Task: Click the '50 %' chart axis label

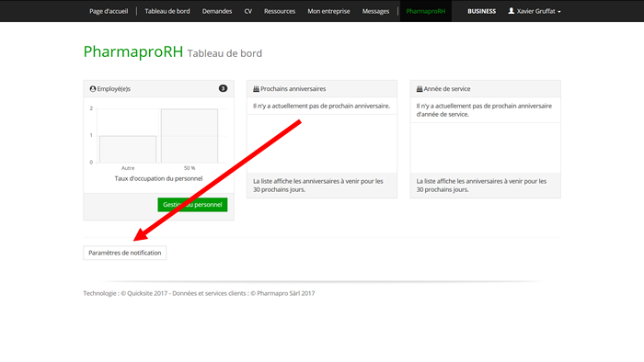Action: [x=190, y=168]
